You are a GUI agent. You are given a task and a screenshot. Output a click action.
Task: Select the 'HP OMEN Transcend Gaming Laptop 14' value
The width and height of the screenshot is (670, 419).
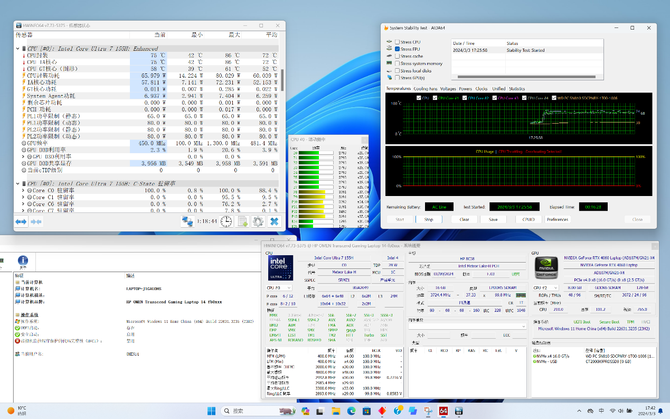coord(173,302)
